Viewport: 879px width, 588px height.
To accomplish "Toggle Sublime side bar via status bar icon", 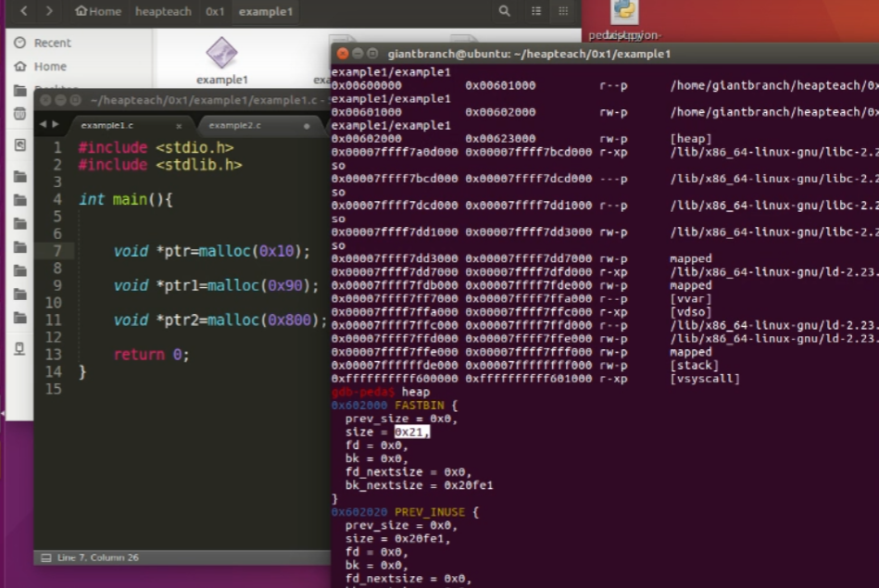I will coord(45,557).
